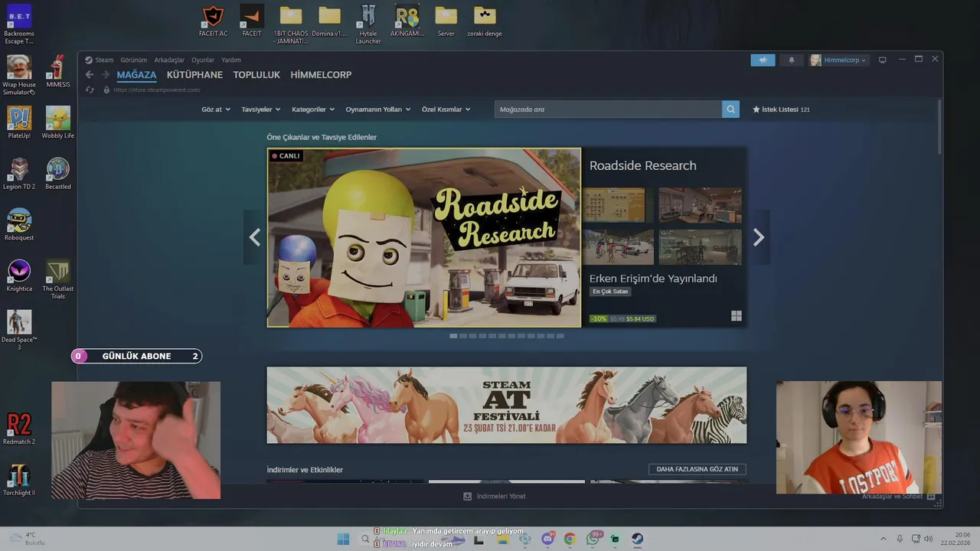The width and height of the screenshot is (980, 551).
Task: Expand the Tavsiyeler dropdown
Action: (261, 109)
